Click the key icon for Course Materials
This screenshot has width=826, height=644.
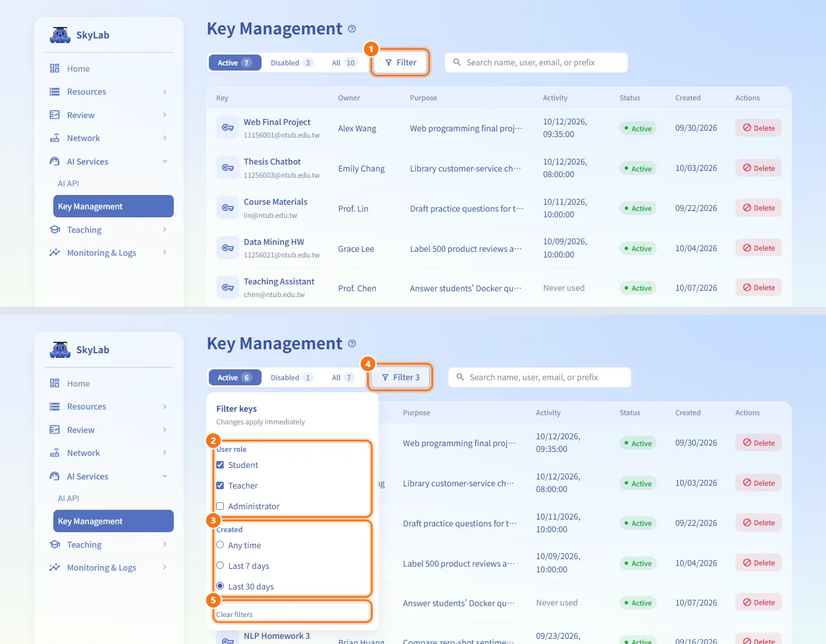coord(228,208)
